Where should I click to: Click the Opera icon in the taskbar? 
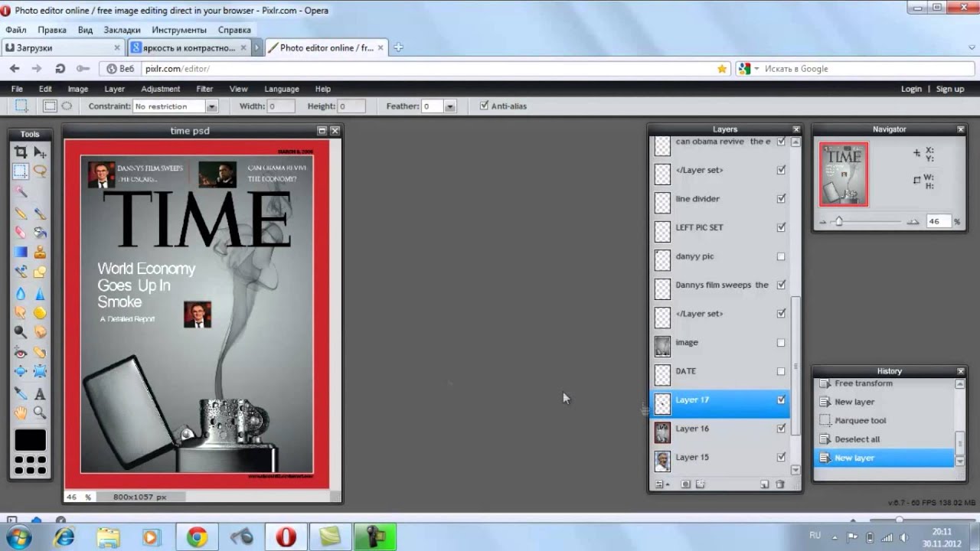[286, 537]
